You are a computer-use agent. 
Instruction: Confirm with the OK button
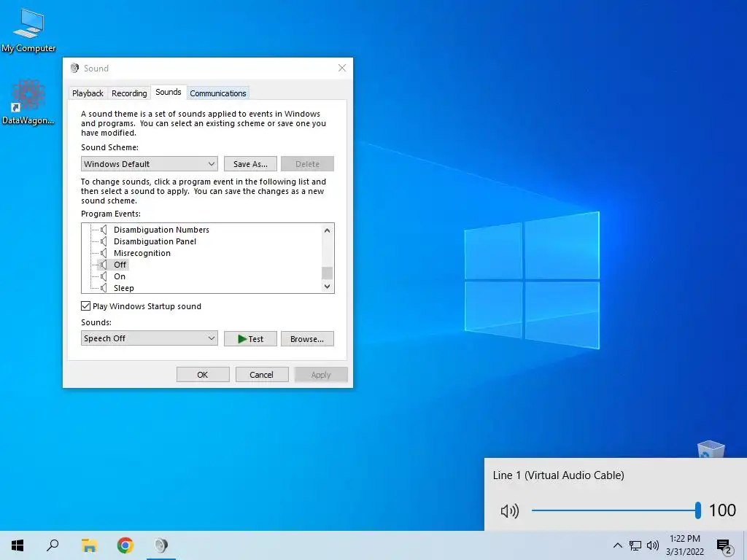tap(203, 375)
